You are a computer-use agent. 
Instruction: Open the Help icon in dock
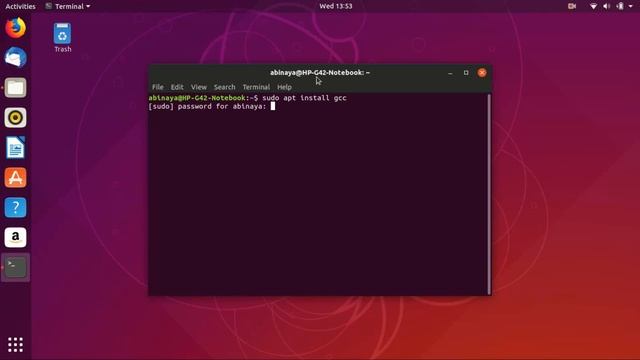tap(16, 207)
